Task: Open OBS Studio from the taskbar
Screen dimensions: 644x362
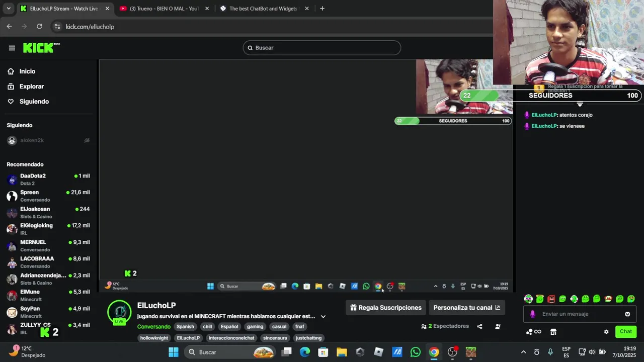Action: (x=452, y=352)
